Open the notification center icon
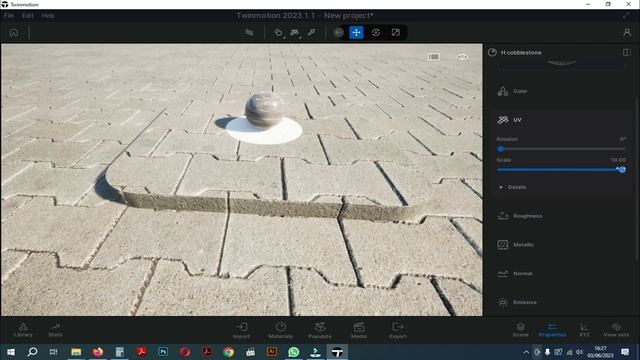This screenshot has width=640, height=360. [x=625, y=352]
